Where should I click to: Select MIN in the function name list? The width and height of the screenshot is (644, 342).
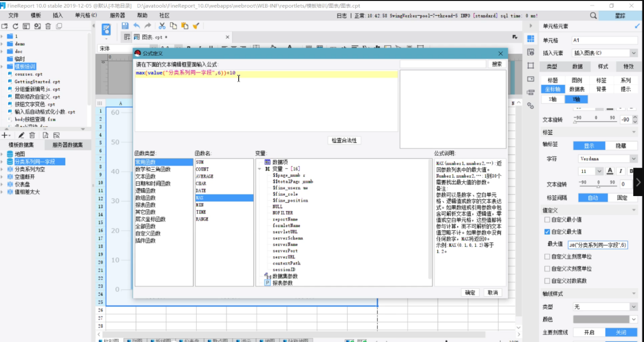point(224,205)
